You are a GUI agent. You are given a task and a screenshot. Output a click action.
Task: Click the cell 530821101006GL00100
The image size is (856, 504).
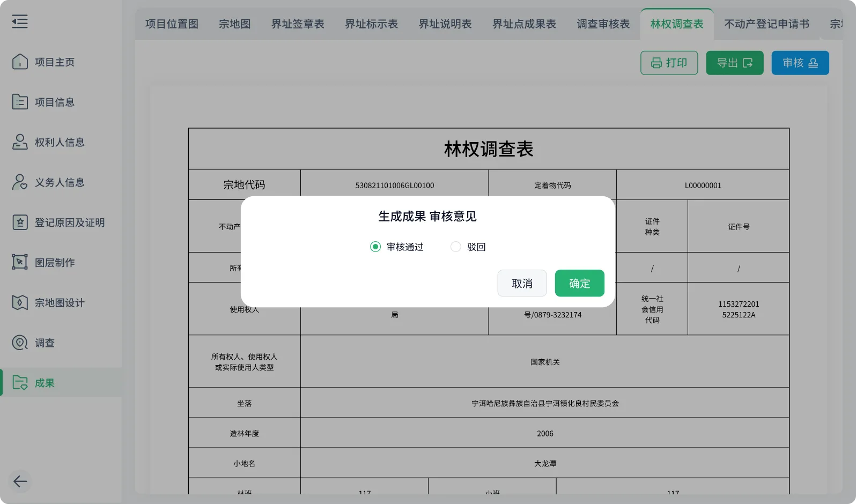coord(394,185)
